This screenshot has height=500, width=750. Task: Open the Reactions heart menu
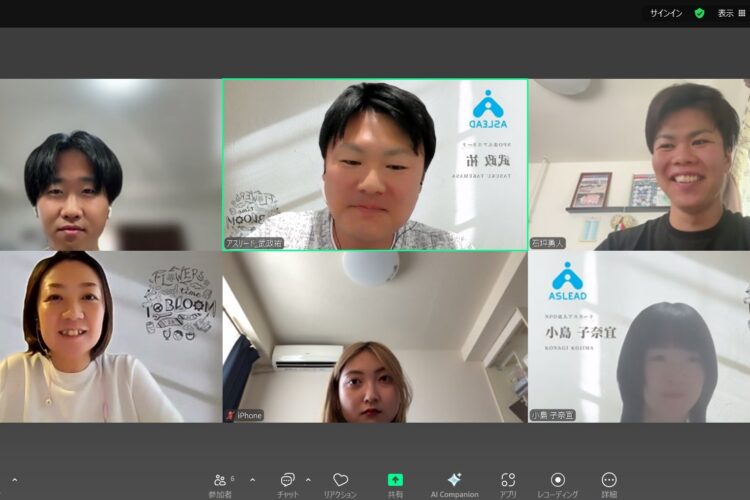coord(340,485)
